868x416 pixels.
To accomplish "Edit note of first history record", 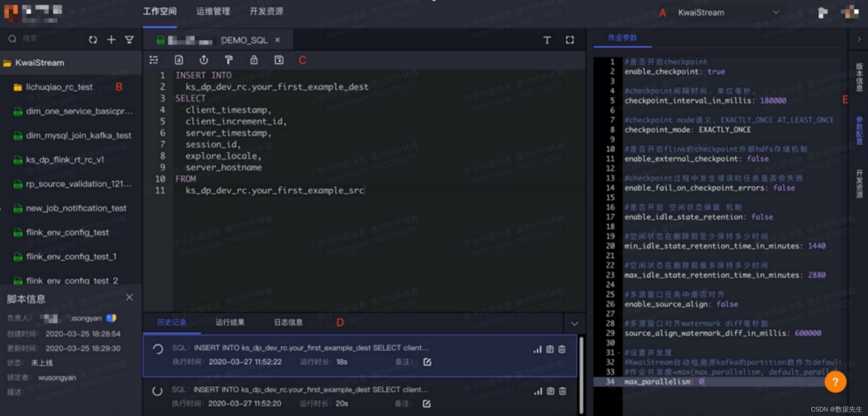I will click(x=427, y=362).
